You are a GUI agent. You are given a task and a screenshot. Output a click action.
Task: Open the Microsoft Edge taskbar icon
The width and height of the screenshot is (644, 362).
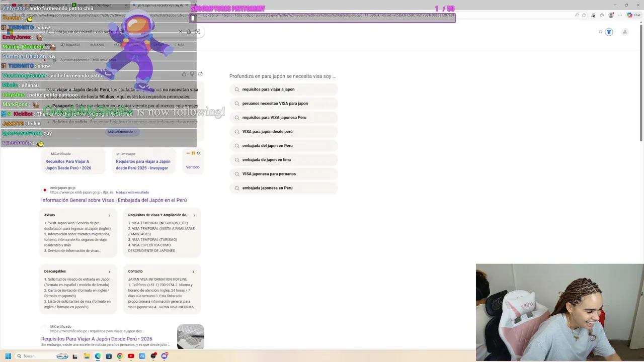pyautogui.click(x=98, y=356)
